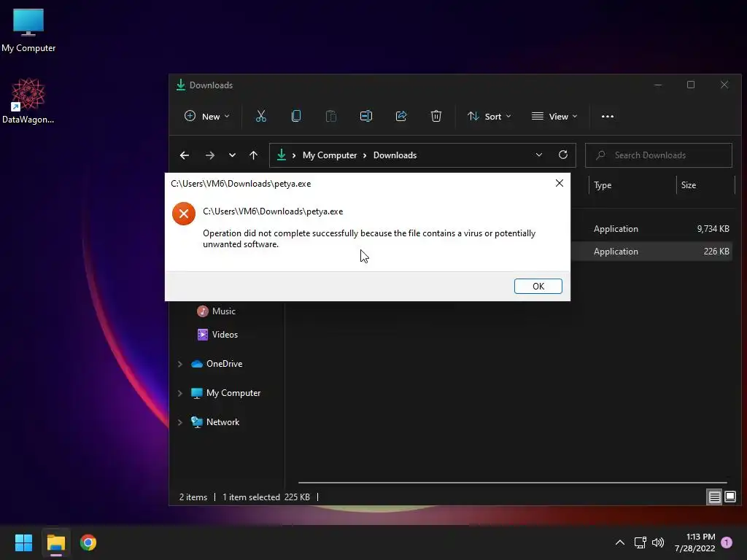Viewport: 747px width, 560px height.
Task: Click the red error icon in dialog
Action: [x=184, y=214]
